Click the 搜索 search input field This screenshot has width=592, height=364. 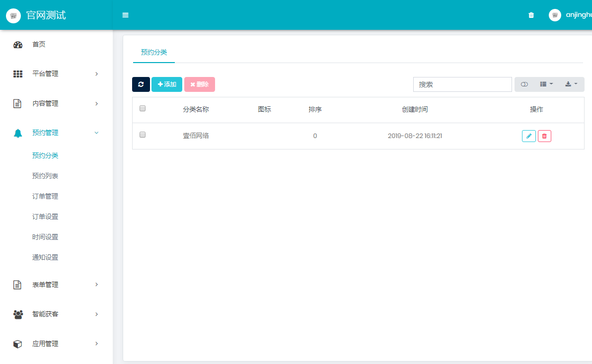pos(462,84)
